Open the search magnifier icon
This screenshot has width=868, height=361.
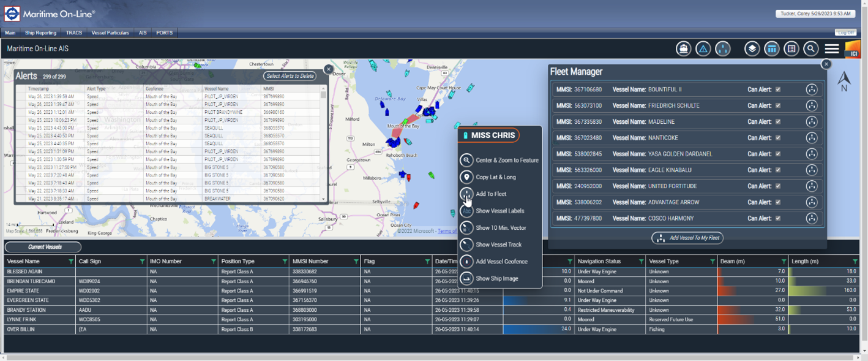(x=811, y=48)
